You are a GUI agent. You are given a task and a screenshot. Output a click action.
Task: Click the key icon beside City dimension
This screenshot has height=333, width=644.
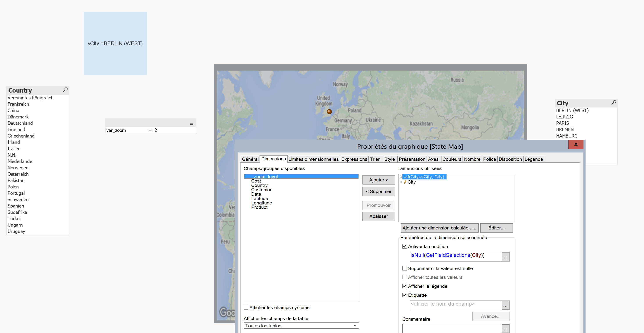click(x=405, y=182)
